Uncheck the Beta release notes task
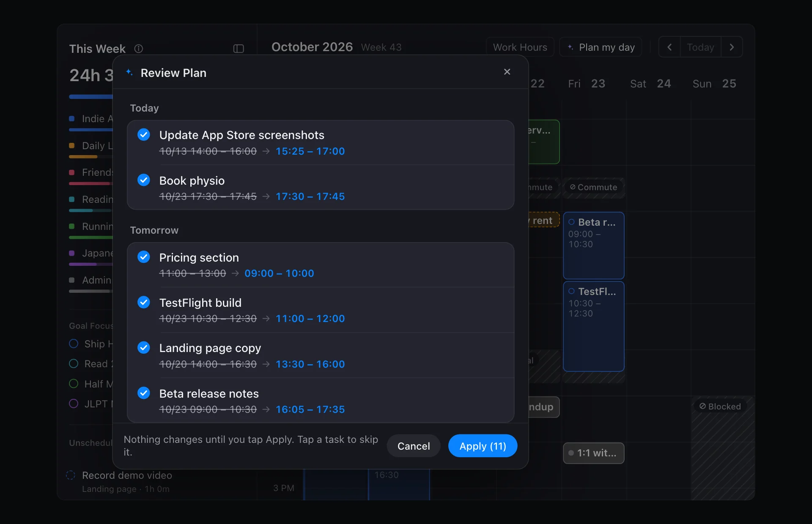Image resolution: width=812 pixels, height=524 pixels. tap(144, 393)
